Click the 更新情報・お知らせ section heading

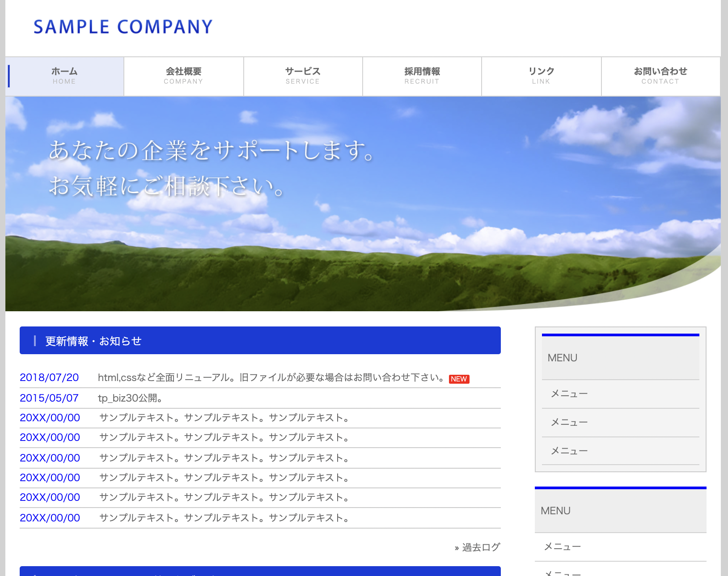[x=93, y=341]
